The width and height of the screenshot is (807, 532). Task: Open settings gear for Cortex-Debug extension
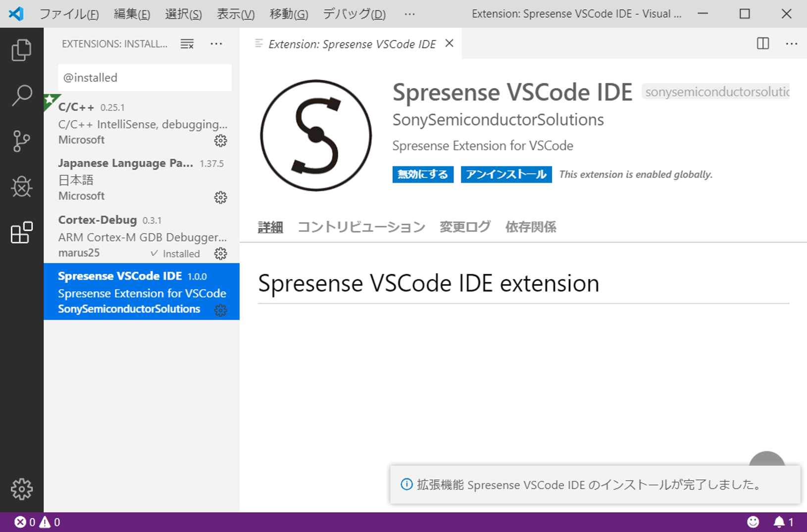(220, 253)
